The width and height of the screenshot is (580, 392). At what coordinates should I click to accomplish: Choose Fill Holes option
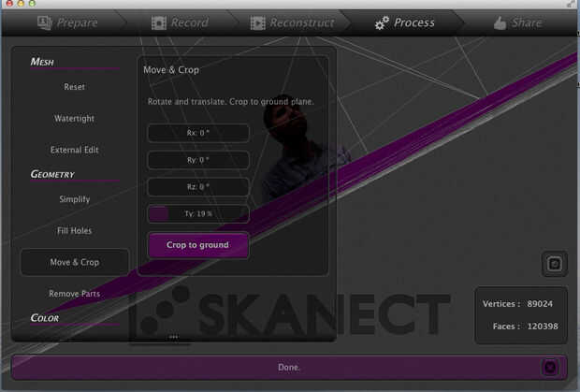tap(74, 231)
